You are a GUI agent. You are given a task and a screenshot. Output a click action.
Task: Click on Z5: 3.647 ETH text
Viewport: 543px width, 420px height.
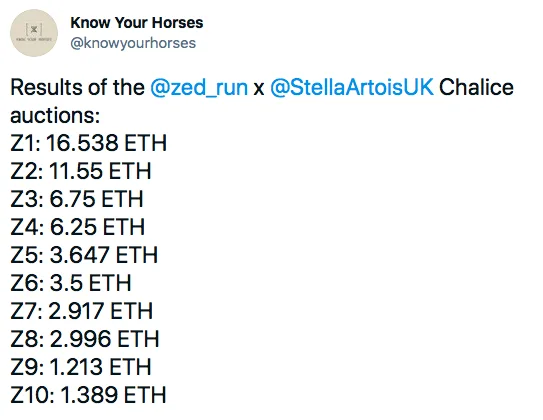[84, 255]
